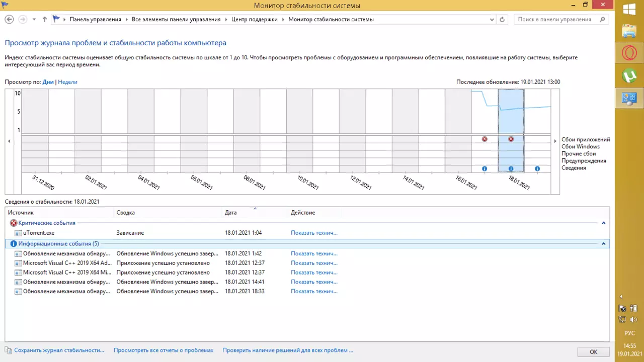Click "Зависание" summary cell

tap(130, 233)
